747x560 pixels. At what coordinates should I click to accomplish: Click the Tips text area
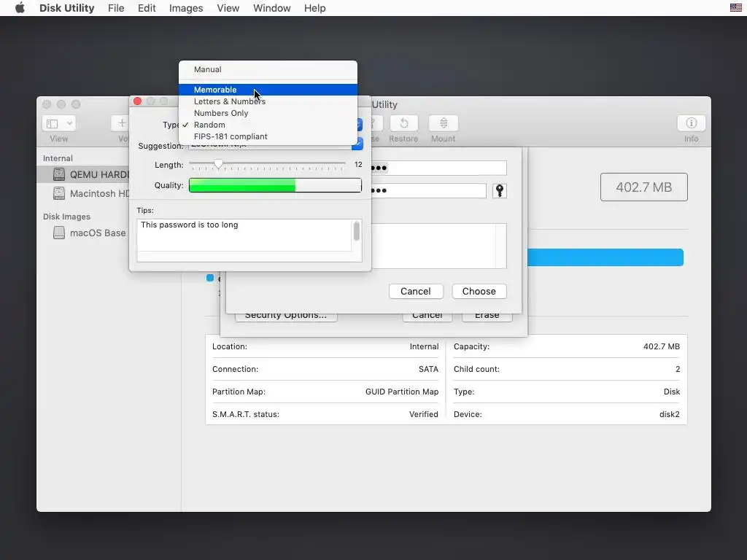tap(244, 236)
